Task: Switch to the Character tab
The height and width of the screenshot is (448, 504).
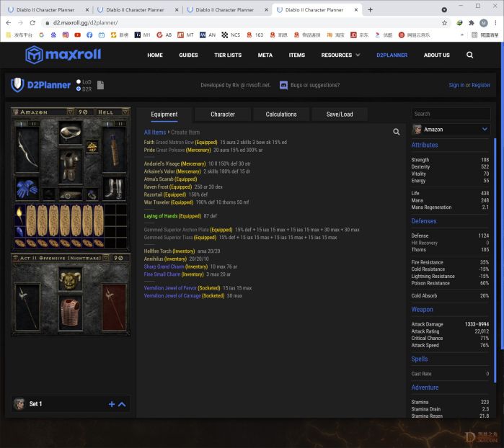Action: click(223, 115)
